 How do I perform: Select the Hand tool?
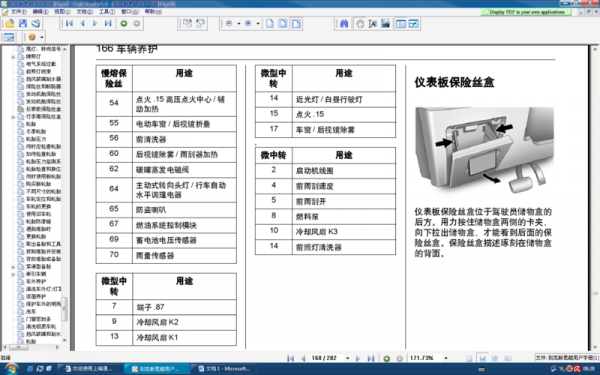click(360, 24)
